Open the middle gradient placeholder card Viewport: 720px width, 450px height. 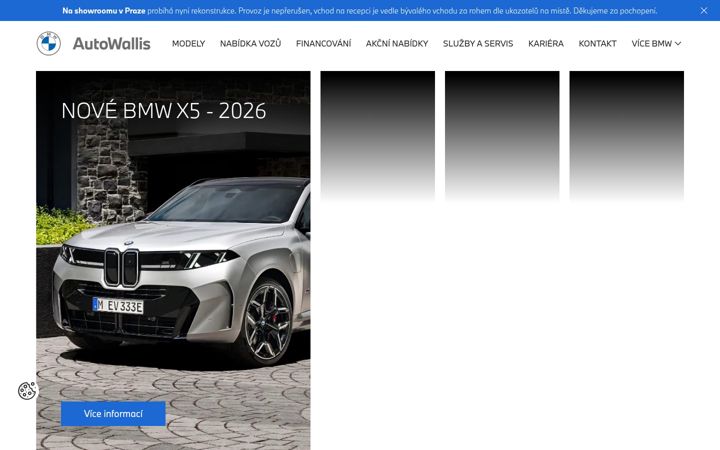click(502, 136)
